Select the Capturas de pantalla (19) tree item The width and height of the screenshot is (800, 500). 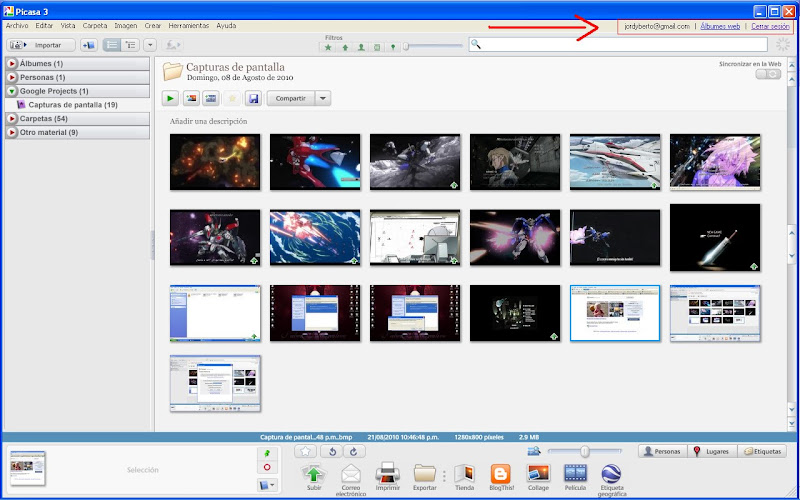pyautogui.click(x=72, y=105)
